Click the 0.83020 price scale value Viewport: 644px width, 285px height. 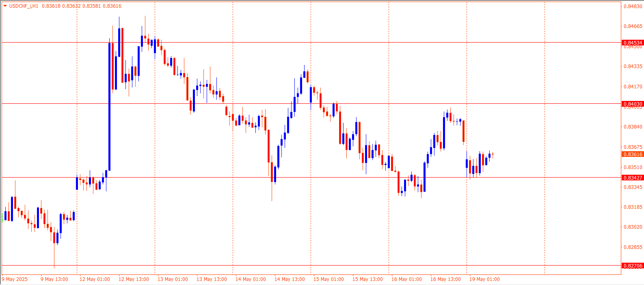click(633, 227)
